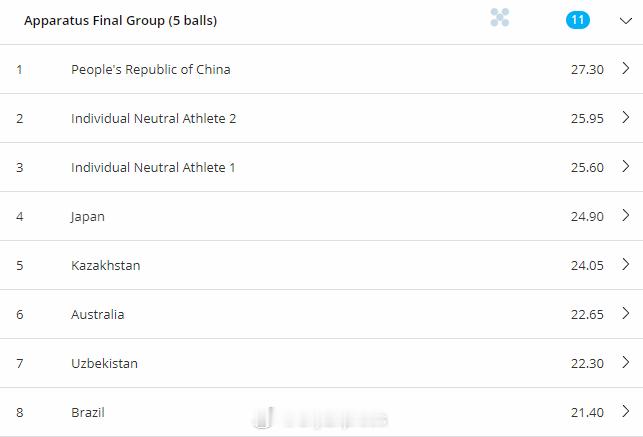This screenshot has width=643, height=437.
Task: Click Australia team name
Action: [98, 314]
